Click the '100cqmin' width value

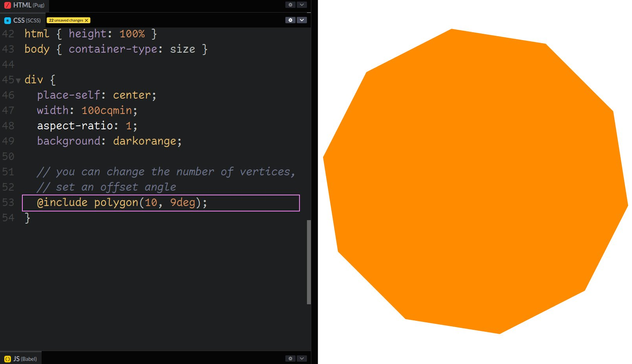[x=107, y=110]
